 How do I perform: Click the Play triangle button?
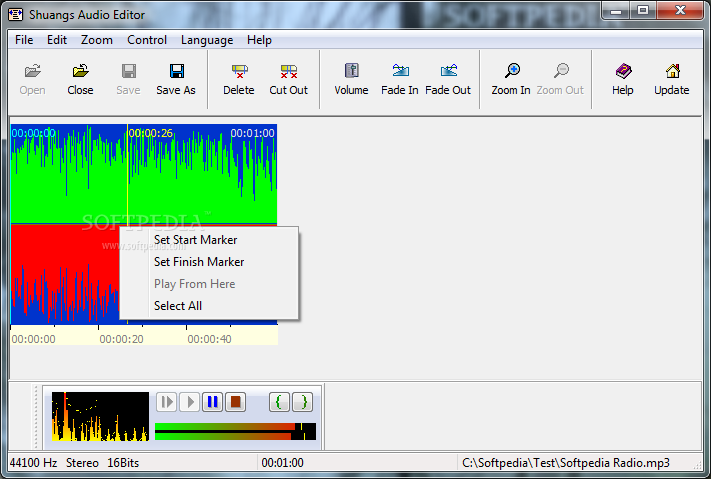point(190,402)
